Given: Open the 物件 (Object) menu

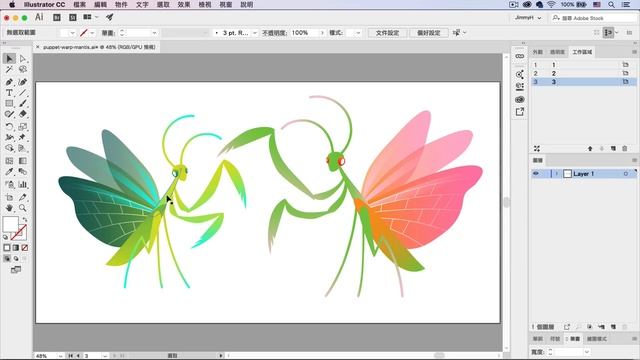Looking at the screenshot, I should point(121,4).
